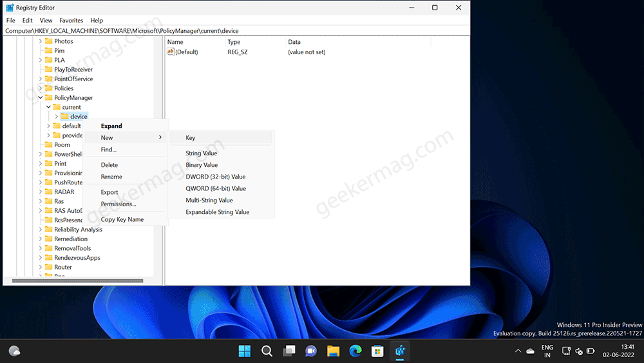The width and height of the screenshot is (644, 363).
Task: Select the (Default) value string icon
Action: 171,52
